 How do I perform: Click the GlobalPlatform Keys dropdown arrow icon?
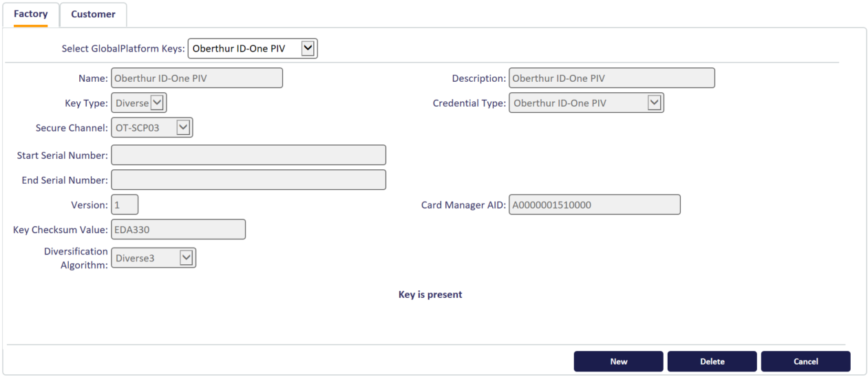tap(308, 49)
